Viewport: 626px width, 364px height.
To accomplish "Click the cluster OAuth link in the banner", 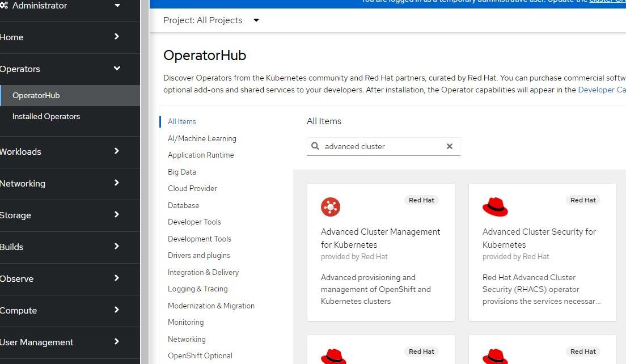I will [x=607, y=2].
